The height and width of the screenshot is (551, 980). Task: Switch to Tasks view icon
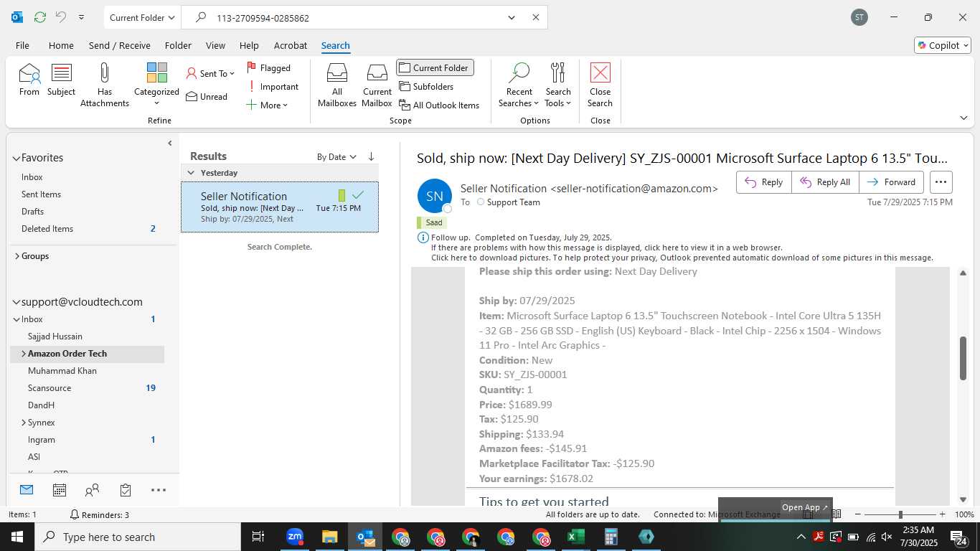click(x=126, y=490)
